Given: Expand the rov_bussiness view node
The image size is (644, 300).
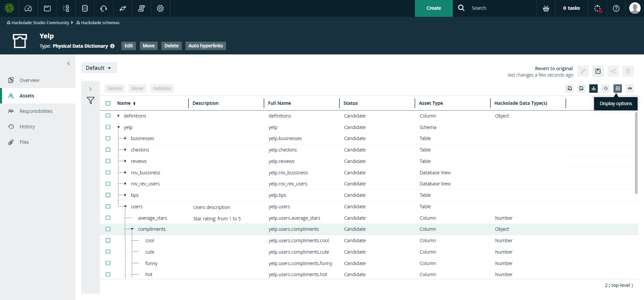Looking at the screenshot, I should tap(125, 173).
